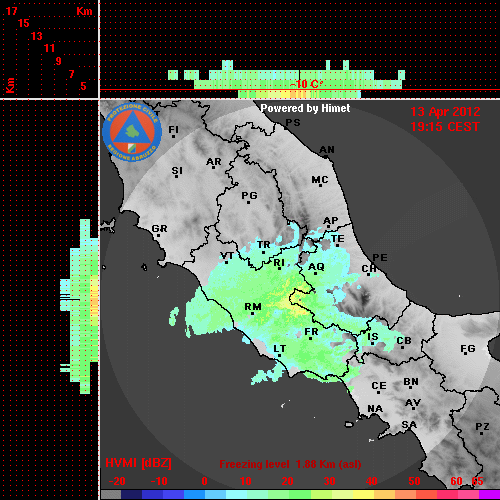Click the '65' dBZ scale value
The width and height of the screenshot is (500, 500).
pos(477,481)
